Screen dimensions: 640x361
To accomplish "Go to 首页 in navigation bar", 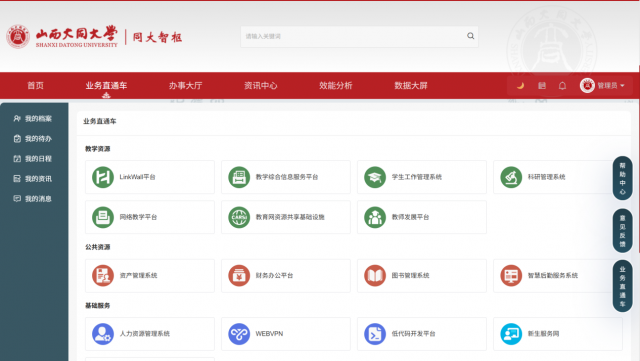I will [36, 86].
